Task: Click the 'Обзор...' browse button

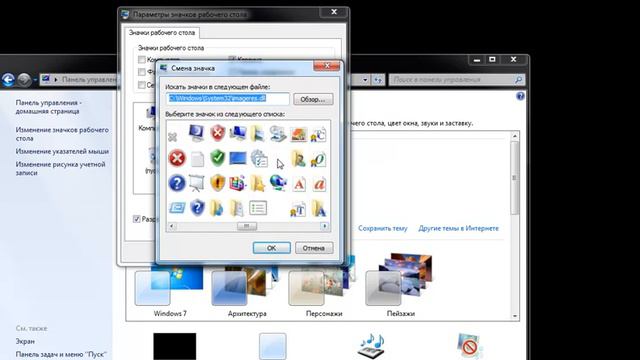Action: (313, 99)
